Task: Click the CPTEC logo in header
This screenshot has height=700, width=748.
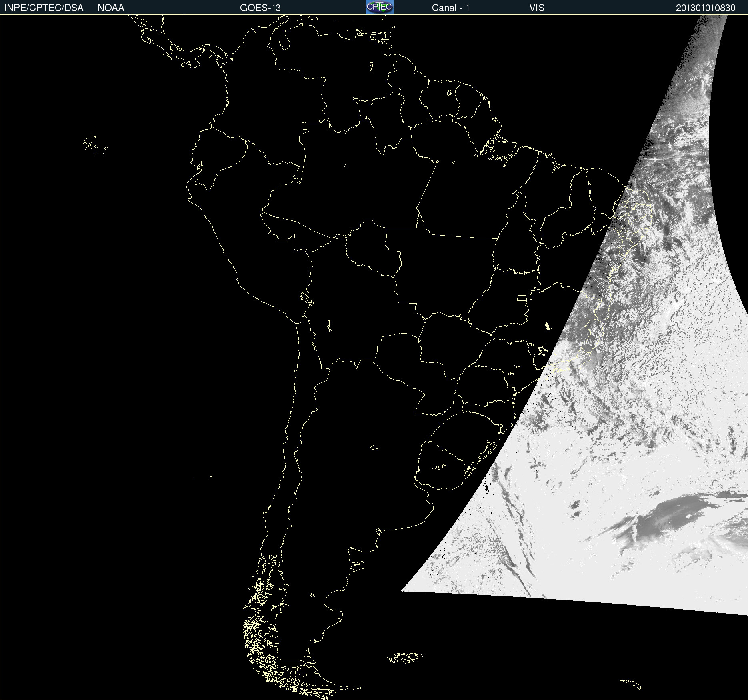Action: pyautogui.click(x=380, y=7)
